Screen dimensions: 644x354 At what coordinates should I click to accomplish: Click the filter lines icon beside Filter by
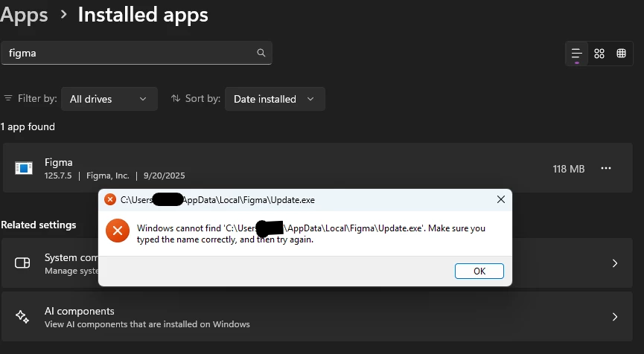7,98
